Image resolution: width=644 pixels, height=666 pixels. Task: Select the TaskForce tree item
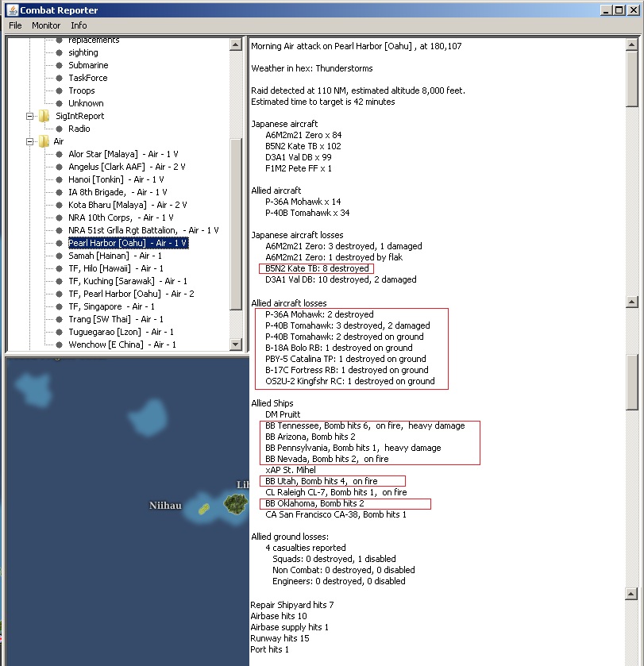tap(88, 78)
